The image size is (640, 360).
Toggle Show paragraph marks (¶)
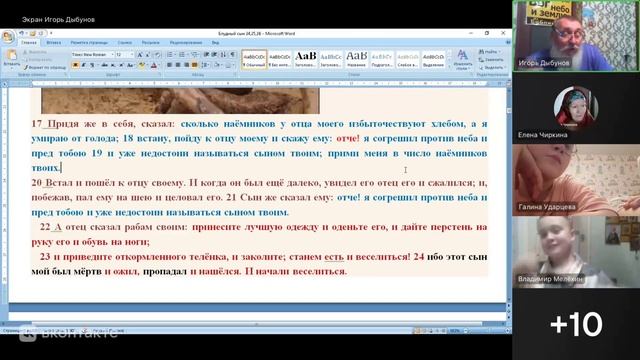(x=233, y=54)
